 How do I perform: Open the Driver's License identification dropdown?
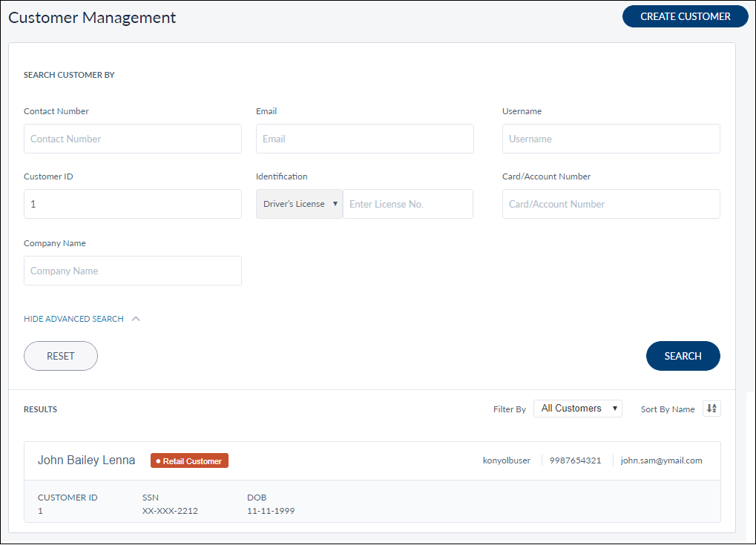(x=300, y=204)
